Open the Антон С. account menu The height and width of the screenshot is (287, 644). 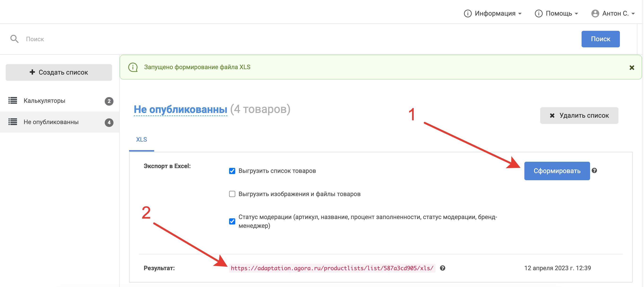point(613,13)
